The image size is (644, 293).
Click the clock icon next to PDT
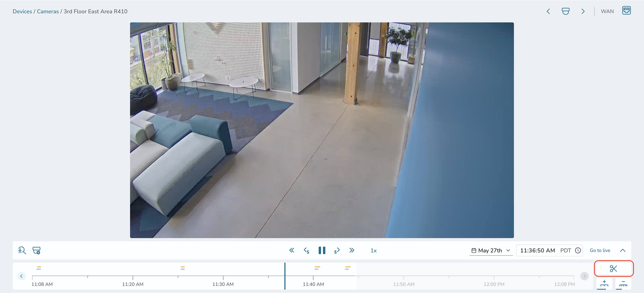pyautogui.click(x=578, y=251)
